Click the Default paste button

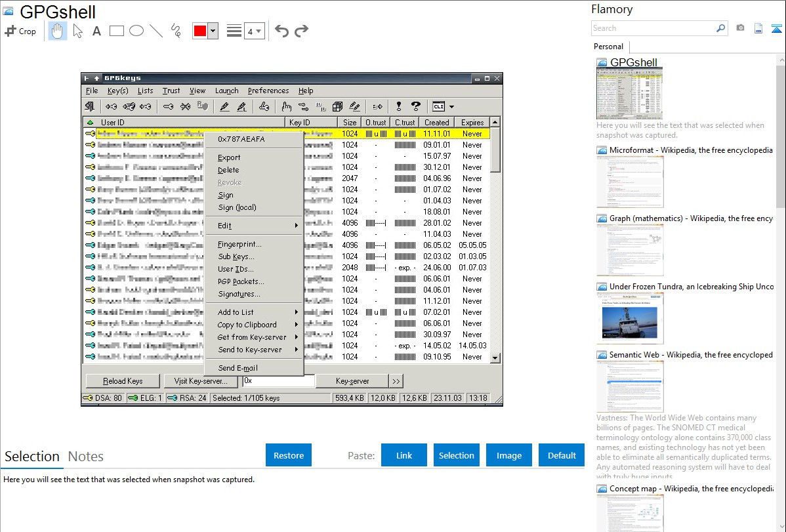(562, 455)
